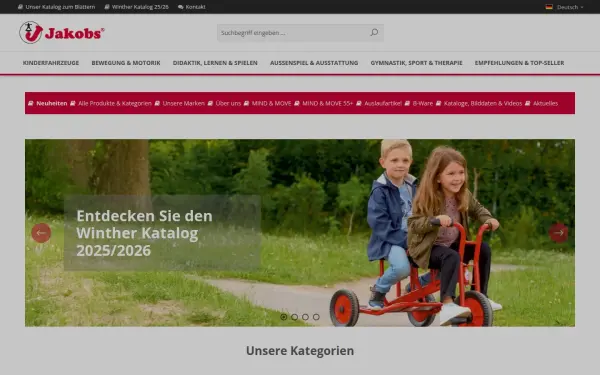Open Aussenspiel & Ausstattung menu
600x375 pixels.
tap(314, 63)
